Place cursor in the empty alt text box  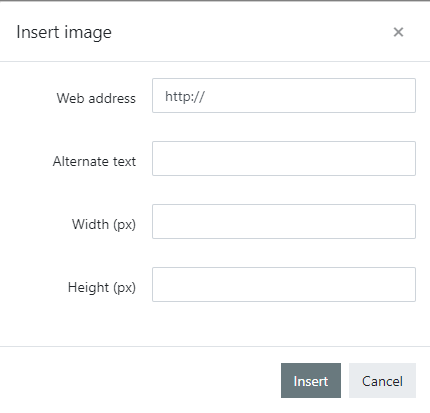pos(284,159)
